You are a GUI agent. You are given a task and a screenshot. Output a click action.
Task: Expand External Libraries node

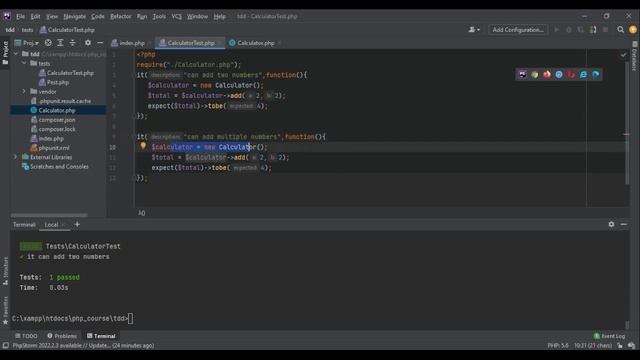click(16, 157)
